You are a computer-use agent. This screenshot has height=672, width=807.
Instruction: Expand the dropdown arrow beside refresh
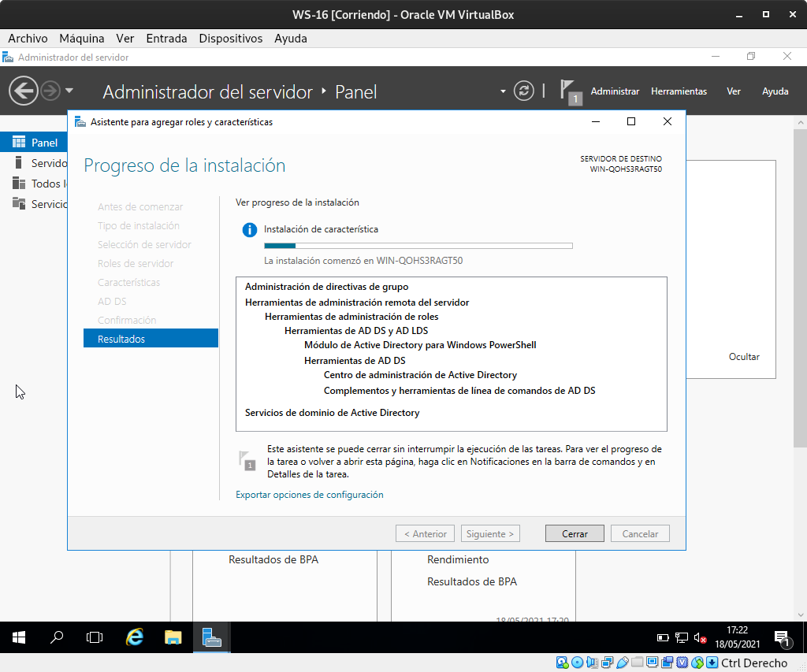[503, 91]
